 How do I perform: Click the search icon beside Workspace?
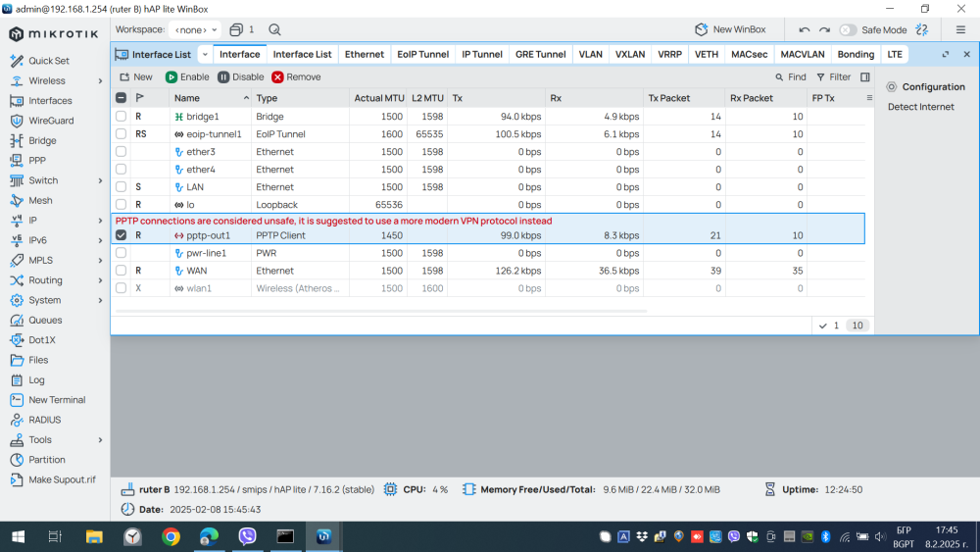click(274, 30)
